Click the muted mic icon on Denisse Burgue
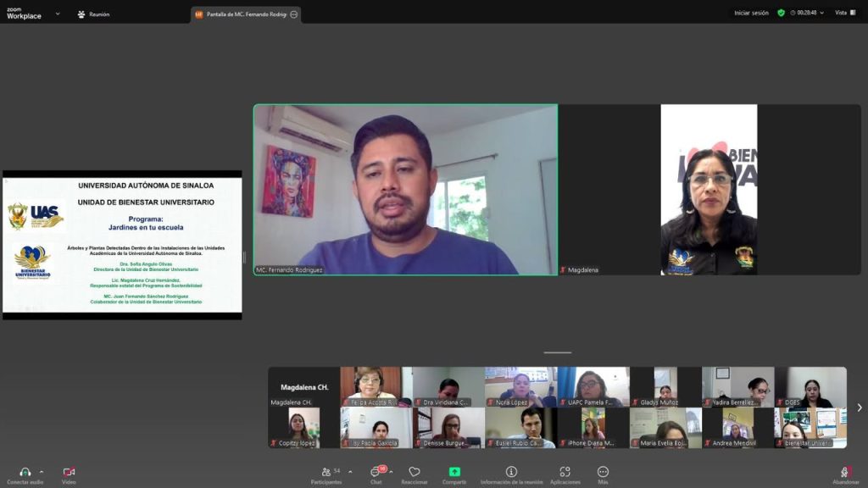868x488 pixels. click(418, 443)
